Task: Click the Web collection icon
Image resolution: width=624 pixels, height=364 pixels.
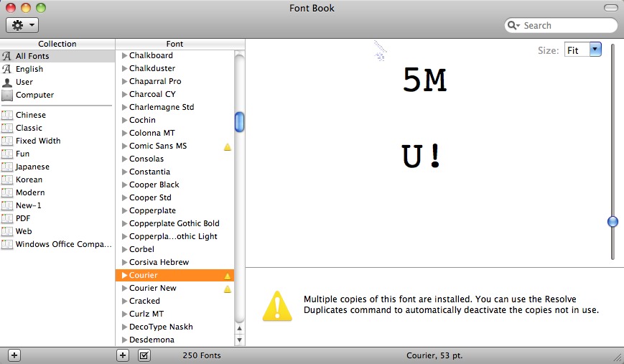Action: pyautogui.click(x=7, y=231)
